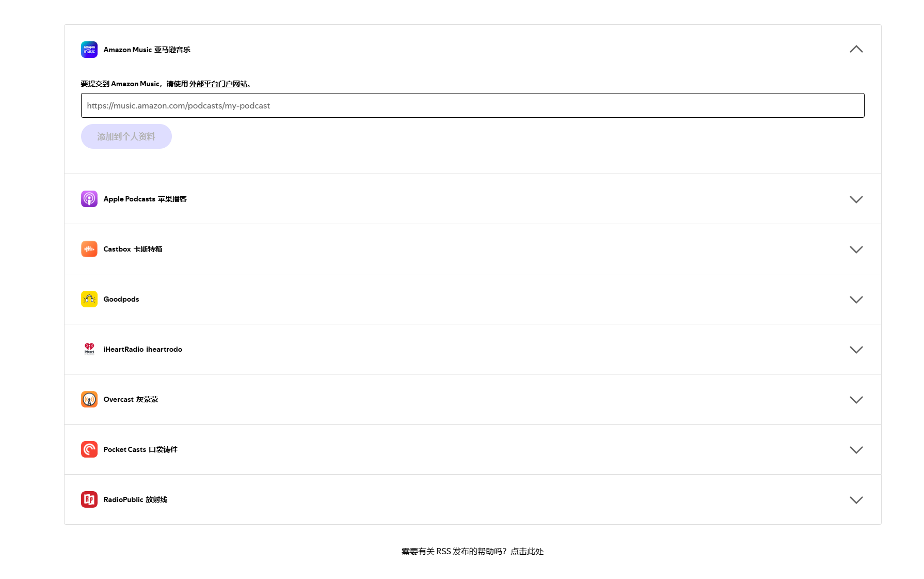Screen dimensions: 924x579
Task: Click the RadioPublic red icon
Action: [89, 499]
